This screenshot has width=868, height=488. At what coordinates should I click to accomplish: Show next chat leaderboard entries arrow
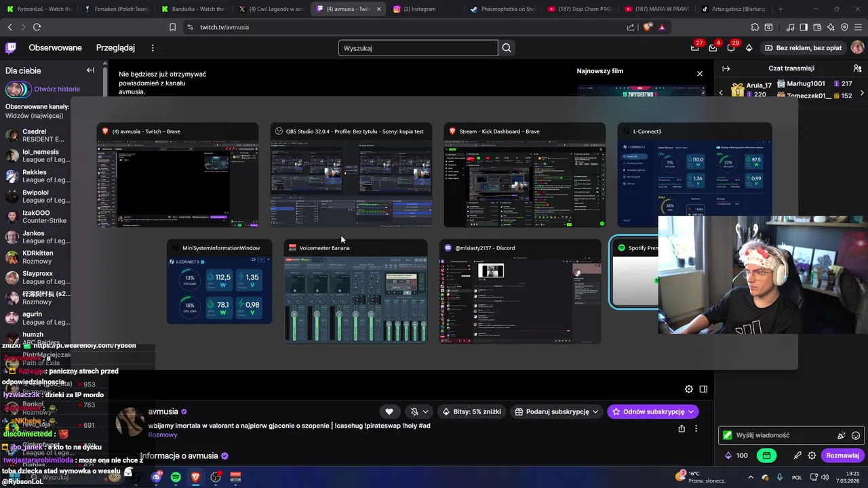point(862,93)
